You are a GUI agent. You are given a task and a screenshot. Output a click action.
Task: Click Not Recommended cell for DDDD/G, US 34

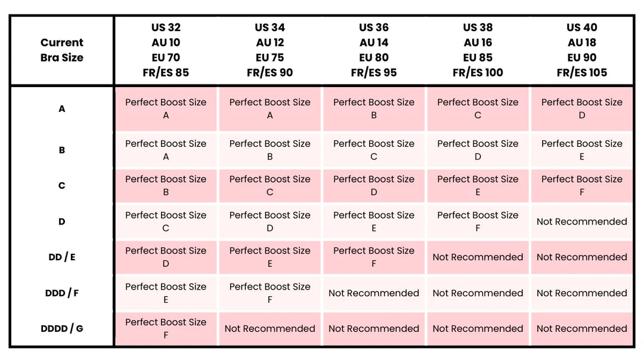[270, 328]
